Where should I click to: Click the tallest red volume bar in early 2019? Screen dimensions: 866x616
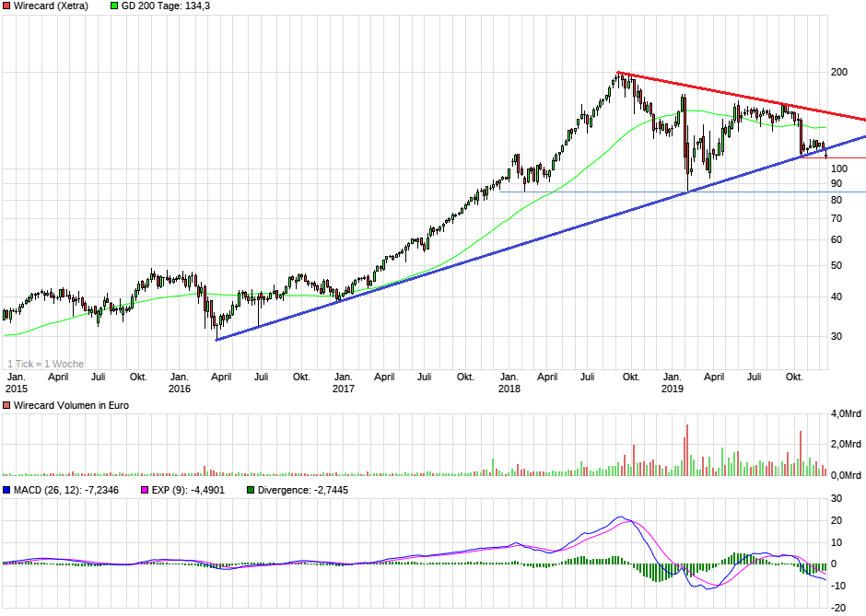(x=687, y=450)
